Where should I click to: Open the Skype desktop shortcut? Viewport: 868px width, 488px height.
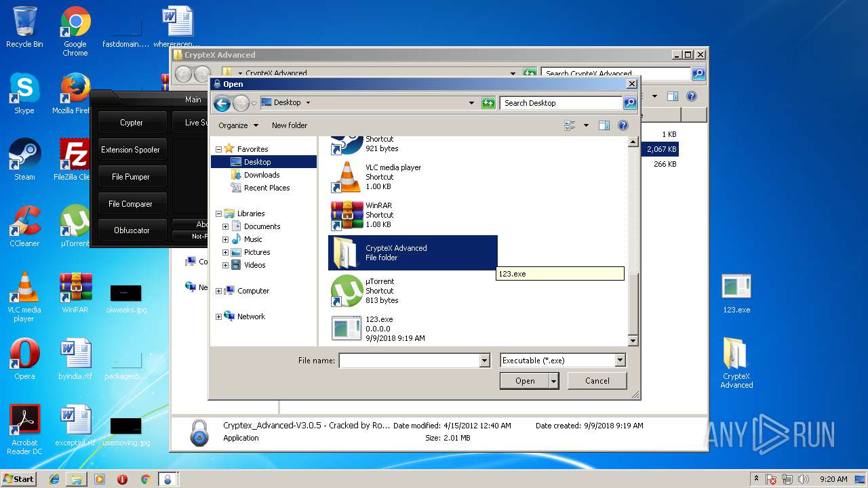[24, 94]
